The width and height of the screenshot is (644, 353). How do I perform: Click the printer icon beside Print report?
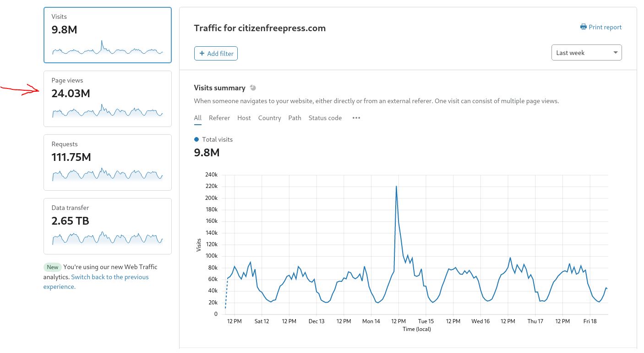coord(584,27)
